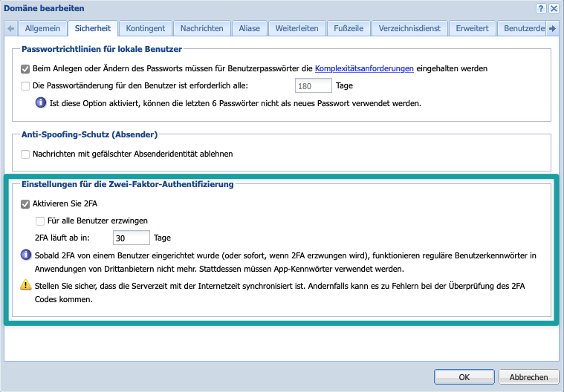Click the 'Einstellungen für die Zwei-Faktor-Authentifizierung' heading

(128, 184)
